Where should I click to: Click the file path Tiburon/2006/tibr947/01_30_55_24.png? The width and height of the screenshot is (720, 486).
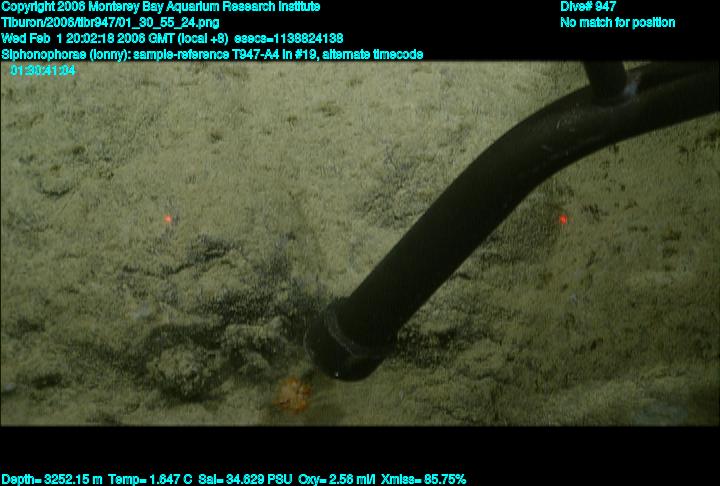110,23
